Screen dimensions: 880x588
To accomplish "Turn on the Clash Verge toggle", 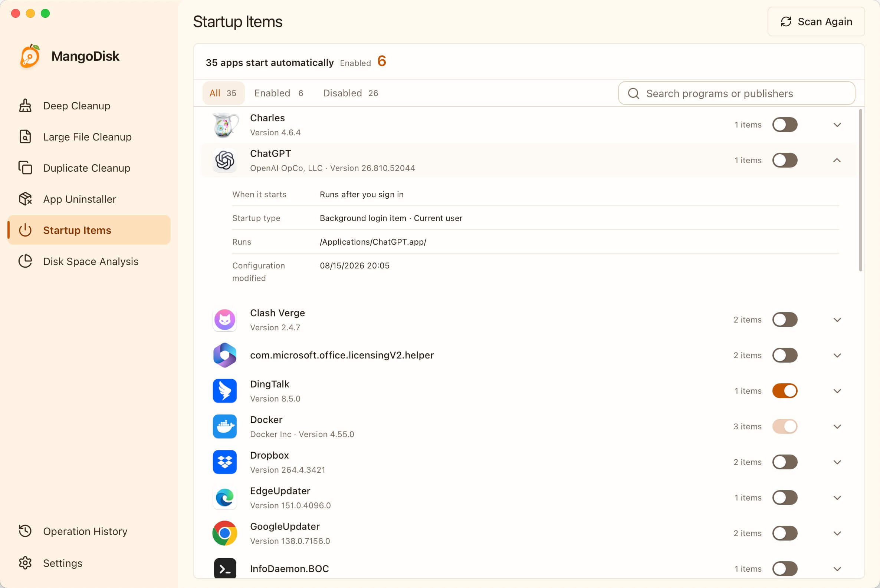I will coord(785,320).
